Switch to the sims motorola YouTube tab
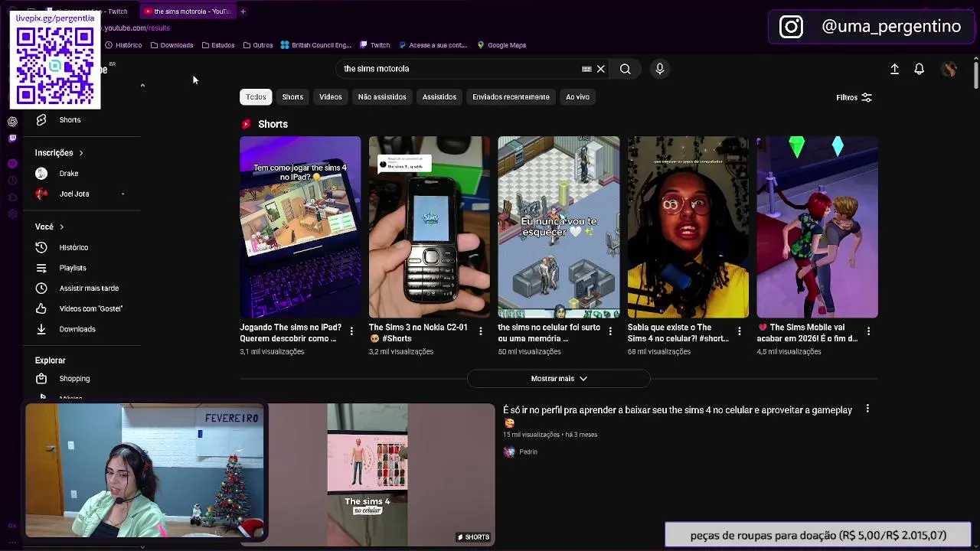The image size is (980, 551). pos(188,11)
